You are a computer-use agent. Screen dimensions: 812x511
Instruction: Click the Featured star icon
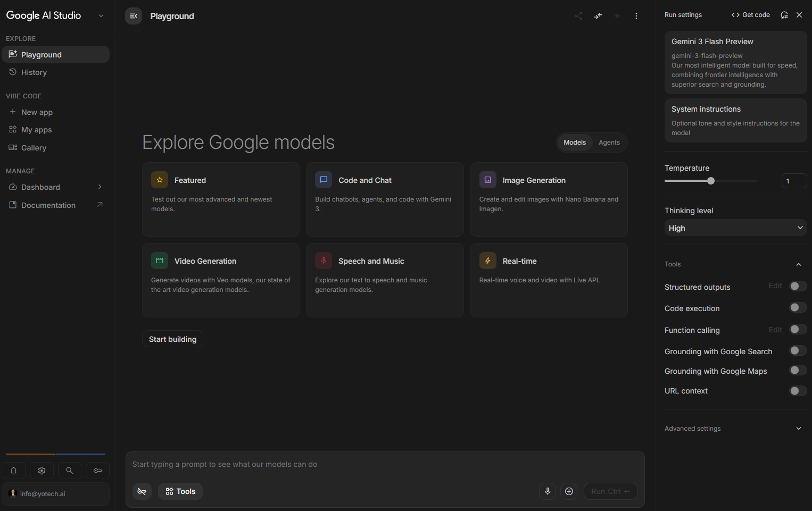click(x=160, y=180)
